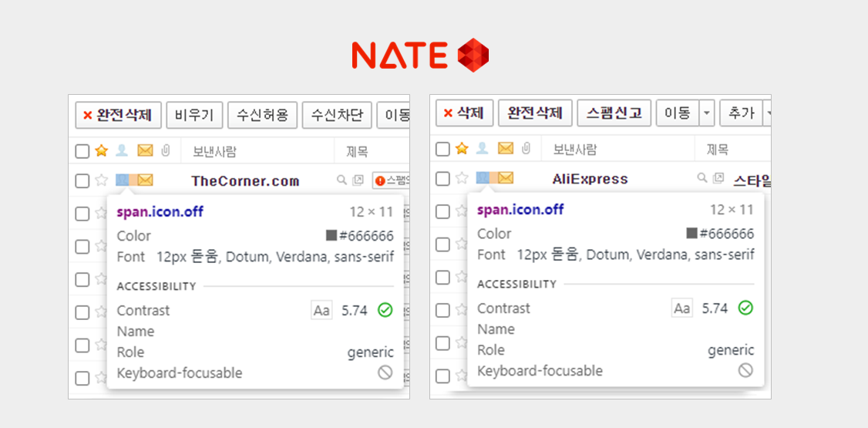
Task: Click magnifier icon in TheCorner.com row
Action: tap(341, 180)
